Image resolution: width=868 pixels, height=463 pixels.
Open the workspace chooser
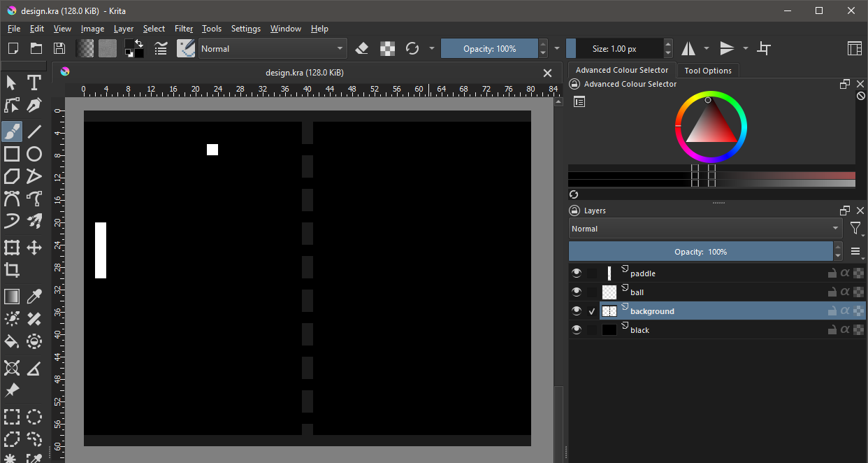pos(854,48)
